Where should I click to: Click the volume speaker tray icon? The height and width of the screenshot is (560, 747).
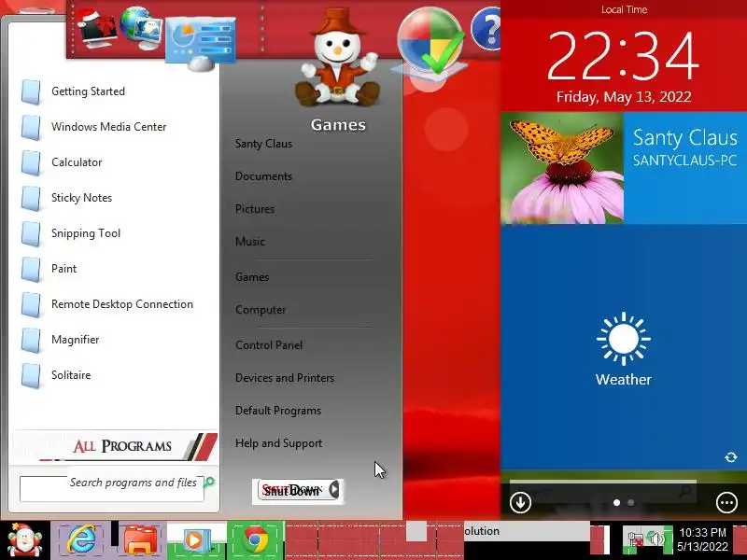click(656, 539)
